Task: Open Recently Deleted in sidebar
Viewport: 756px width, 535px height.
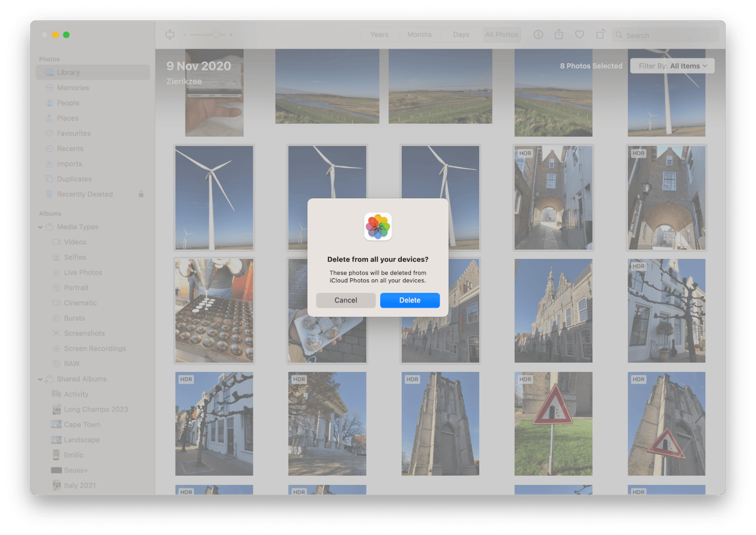Action: pos(85,194)
